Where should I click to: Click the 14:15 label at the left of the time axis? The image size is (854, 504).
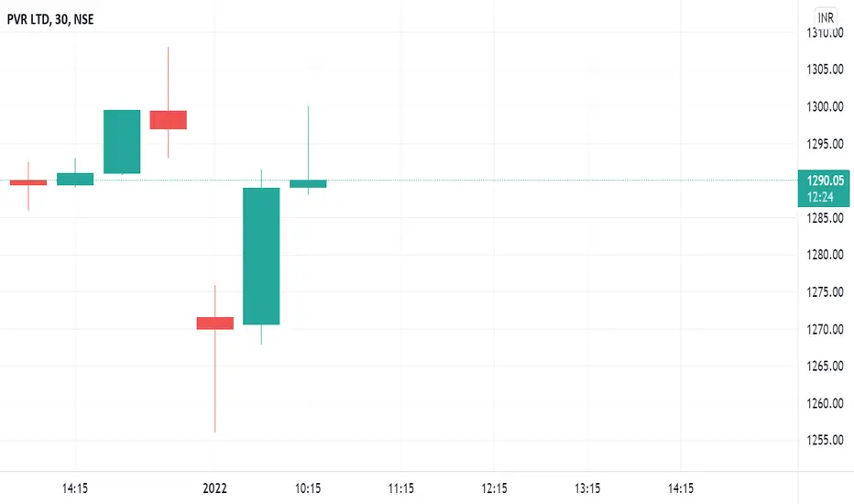tap(74, 488)
